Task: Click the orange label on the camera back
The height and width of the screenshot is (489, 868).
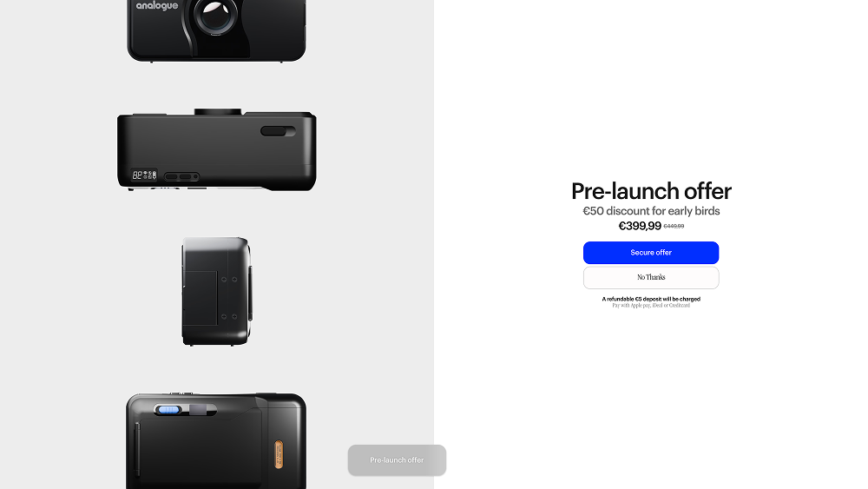Action: [279, 454]
